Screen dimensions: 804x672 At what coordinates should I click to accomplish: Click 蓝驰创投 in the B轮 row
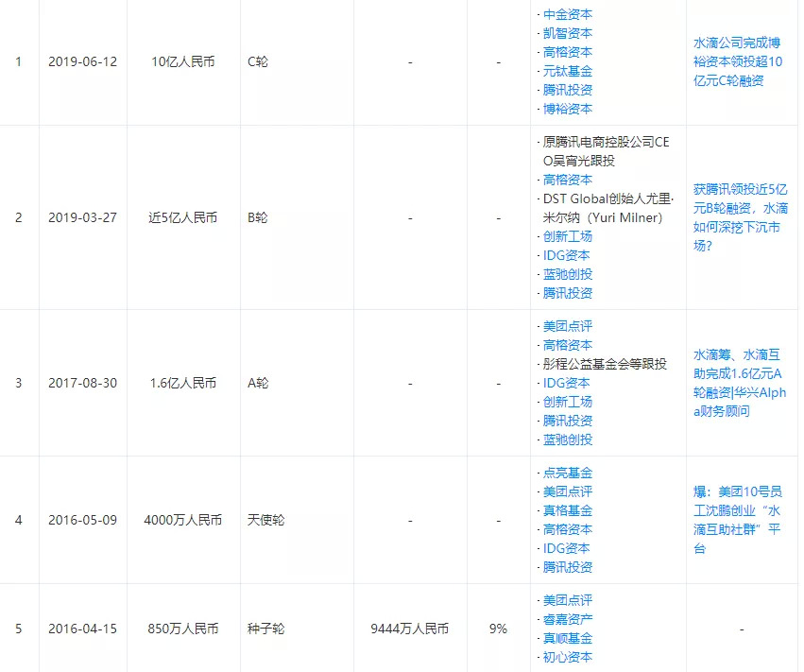(568, 274)
